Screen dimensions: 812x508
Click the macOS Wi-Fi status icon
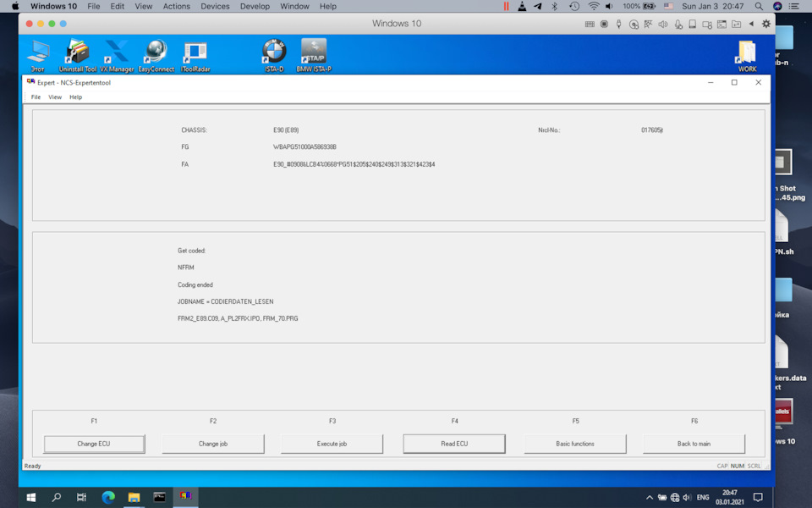point(594,6)
